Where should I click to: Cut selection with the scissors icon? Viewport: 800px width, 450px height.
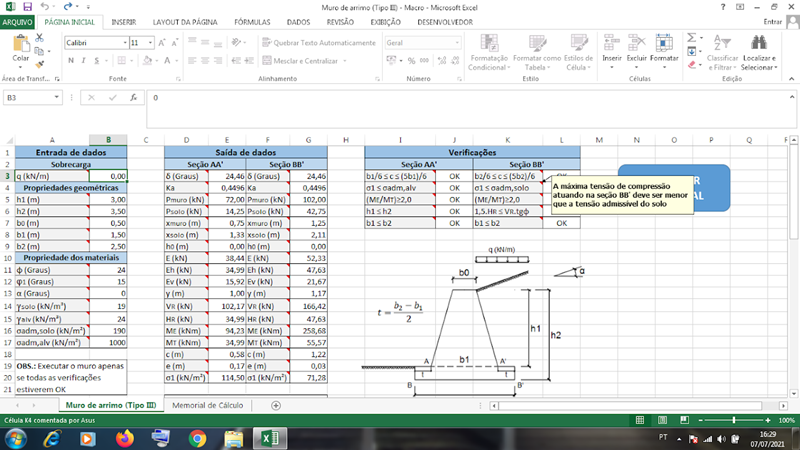pos(39,38)
